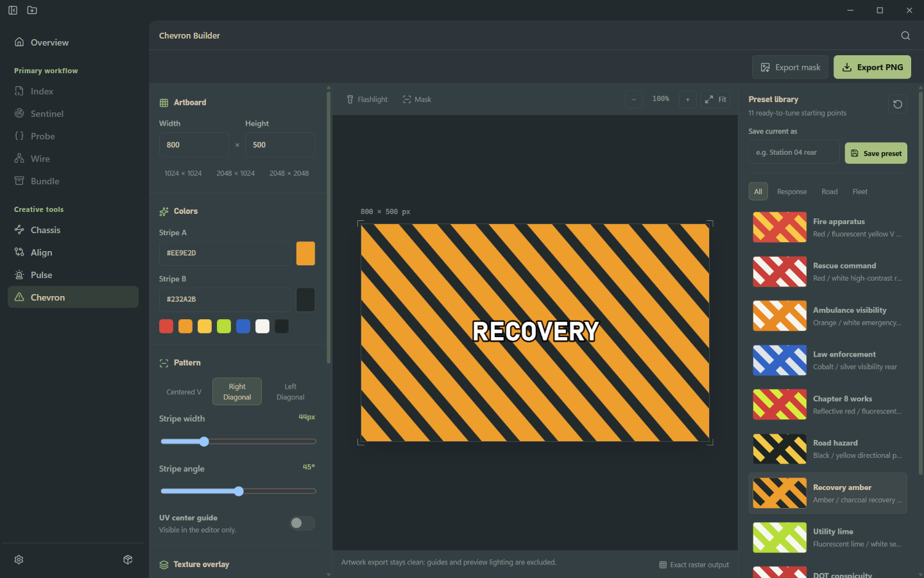Filter presets by Fleet

tap(860, 191)
